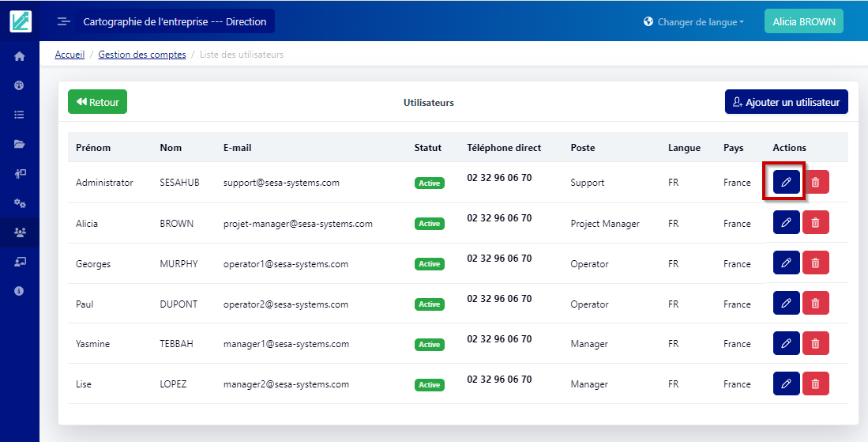Edit Lise LOPEZ's account
This screenshot has height=442, width=868.
786,383
